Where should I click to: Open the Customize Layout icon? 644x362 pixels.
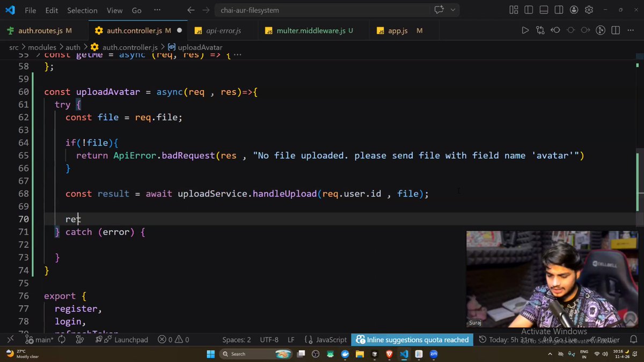514,10
